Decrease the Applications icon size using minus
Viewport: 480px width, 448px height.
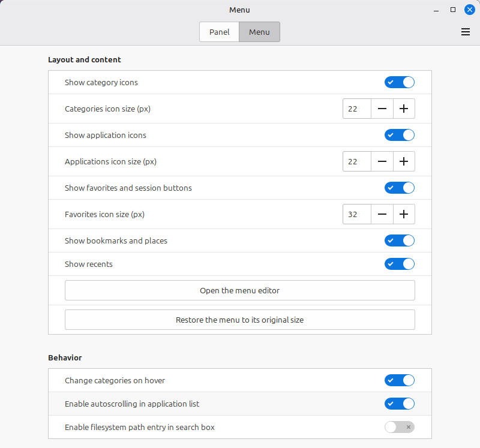[382, 161]
